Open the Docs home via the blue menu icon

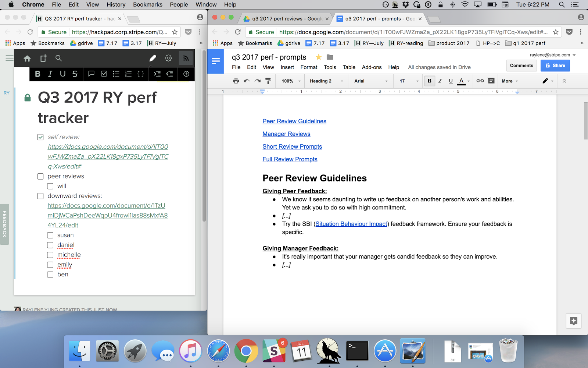click(216, 61)
